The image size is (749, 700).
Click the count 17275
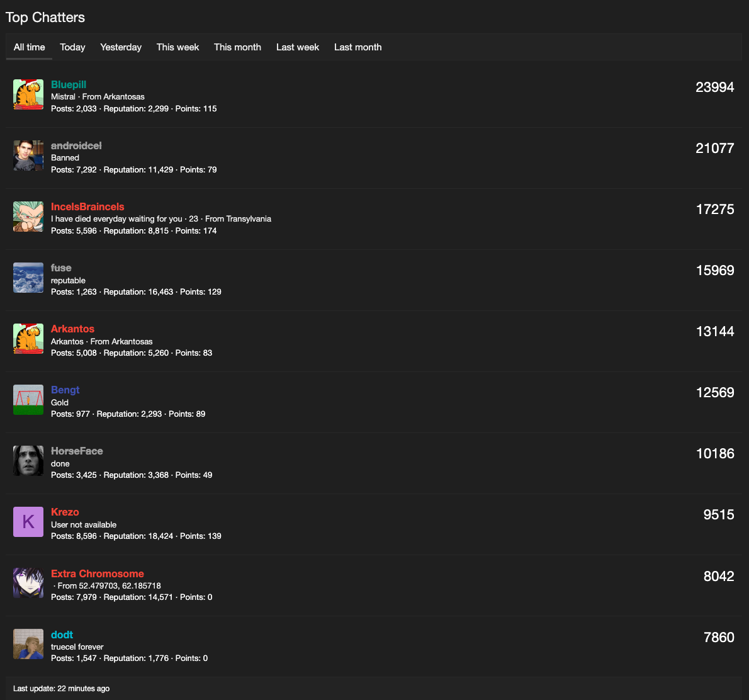coord(715,209)
